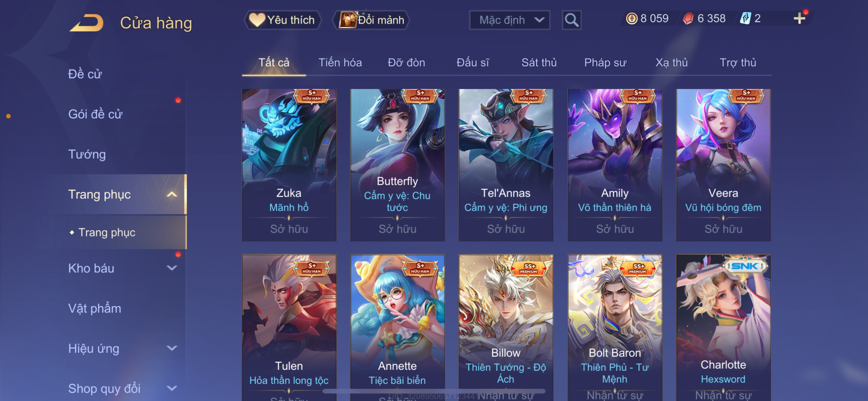Tap the back arrow icon beside Cửa hàng

(87, 23)
